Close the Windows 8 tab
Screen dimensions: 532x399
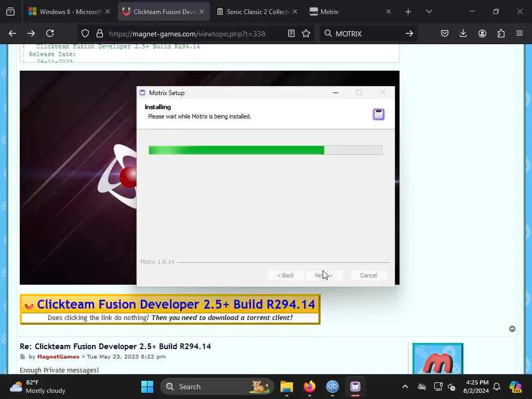[x=108, y=11]
